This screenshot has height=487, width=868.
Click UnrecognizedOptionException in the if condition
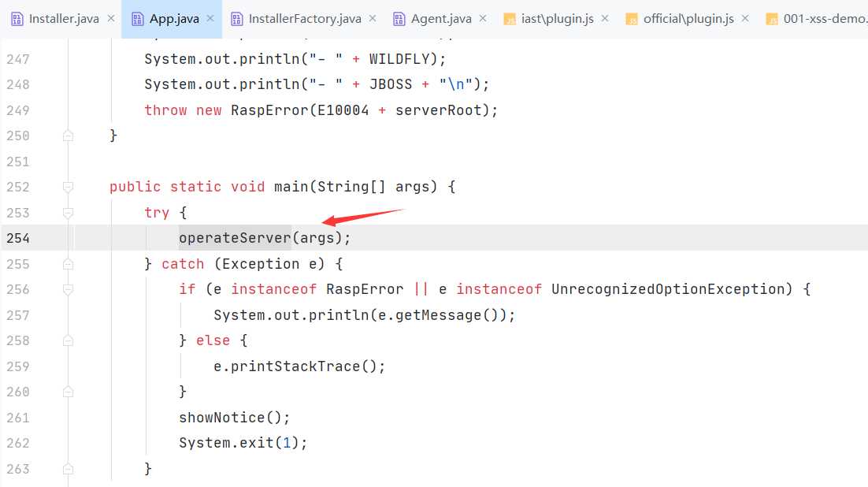pyautogui.click(x=668, y=289)
